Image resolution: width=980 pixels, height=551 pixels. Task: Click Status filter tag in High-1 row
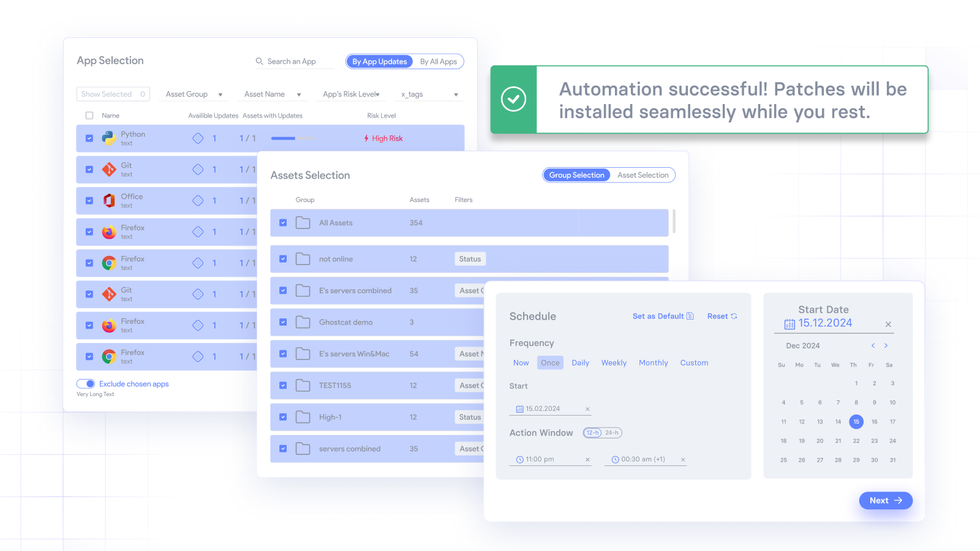click(470, 417)
